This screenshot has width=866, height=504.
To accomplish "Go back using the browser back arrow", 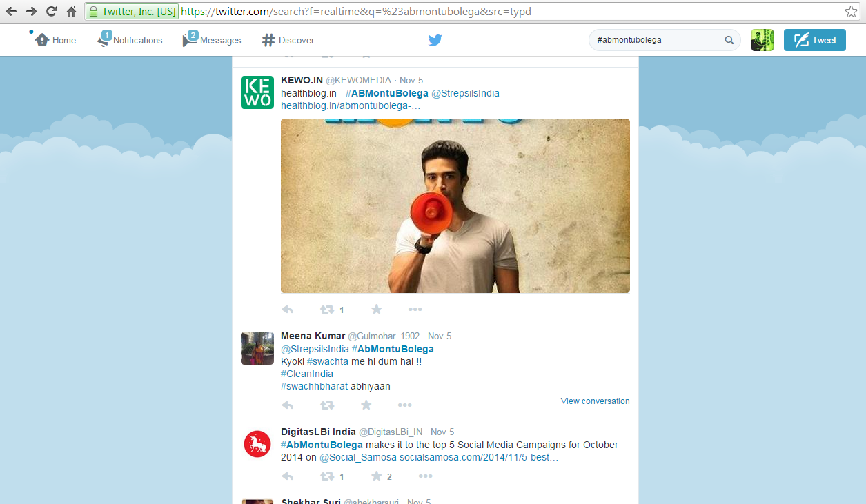I will tap(11, 12).
